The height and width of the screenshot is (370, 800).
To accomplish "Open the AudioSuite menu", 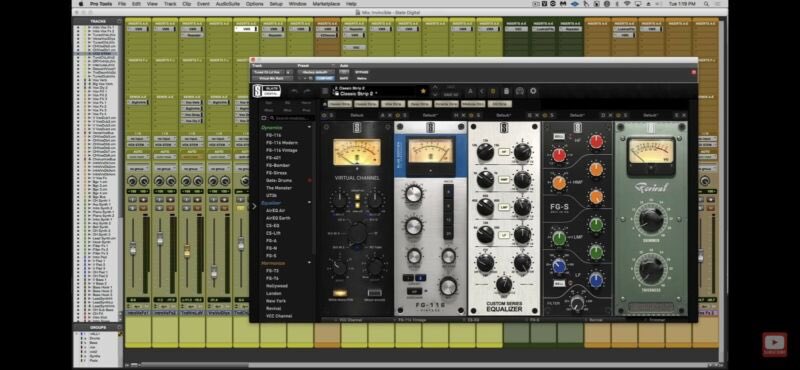I will tap(228, 4).
